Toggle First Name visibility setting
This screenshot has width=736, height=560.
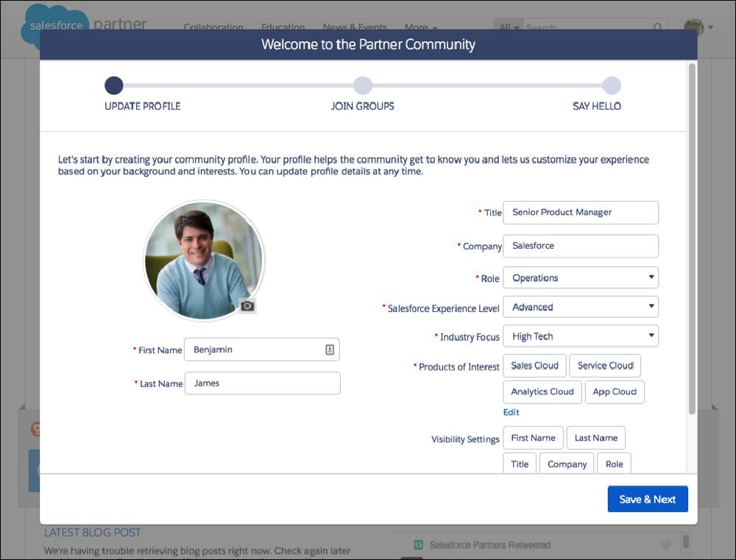[533, 438]
